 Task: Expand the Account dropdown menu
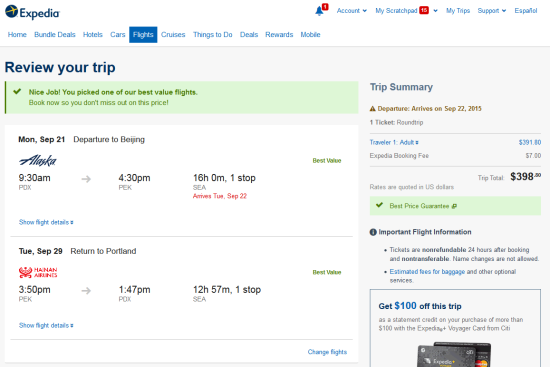pos(352,11)
